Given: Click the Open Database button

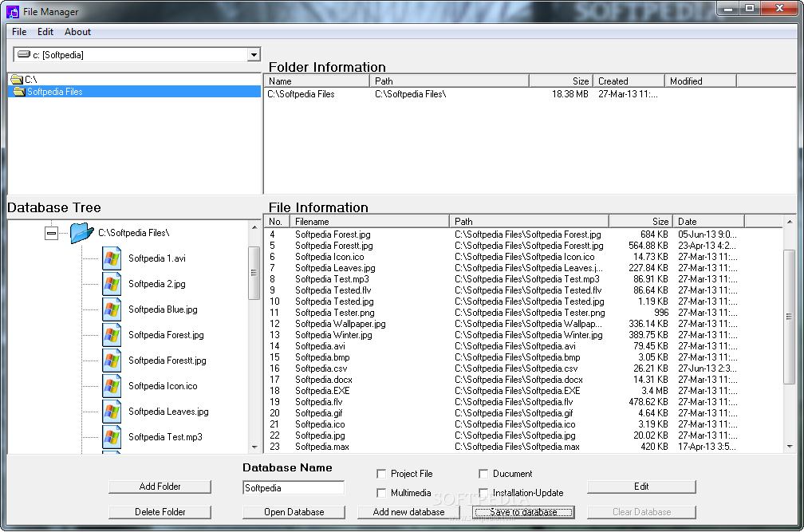Looking at the screenshot, I should tap(294, 512).
